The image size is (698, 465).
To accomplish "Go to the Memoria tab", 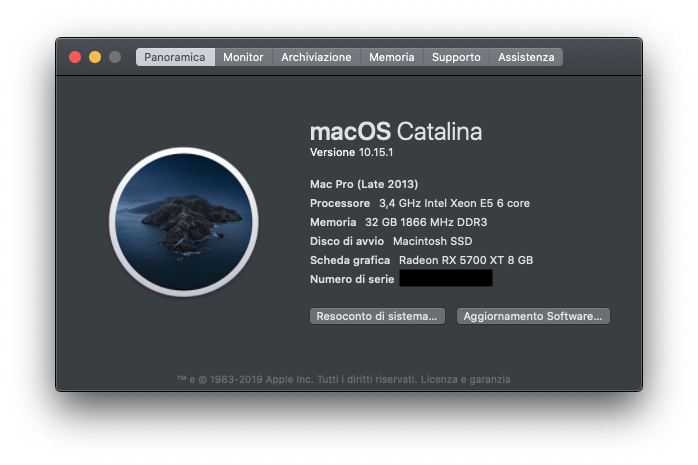I will 391,57.
